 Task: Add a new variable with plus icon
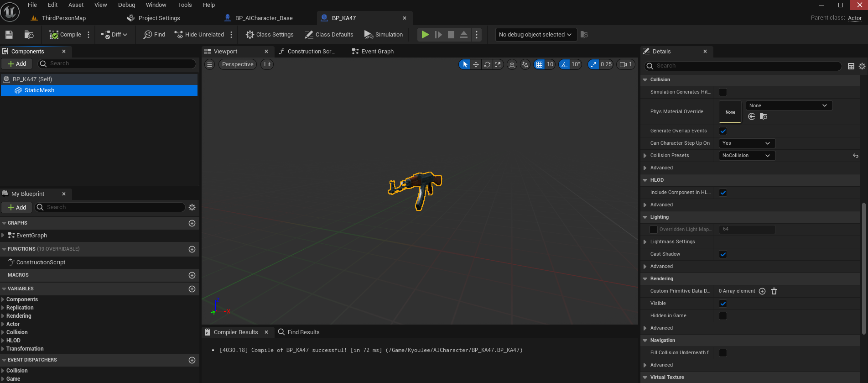click(192, 289)
